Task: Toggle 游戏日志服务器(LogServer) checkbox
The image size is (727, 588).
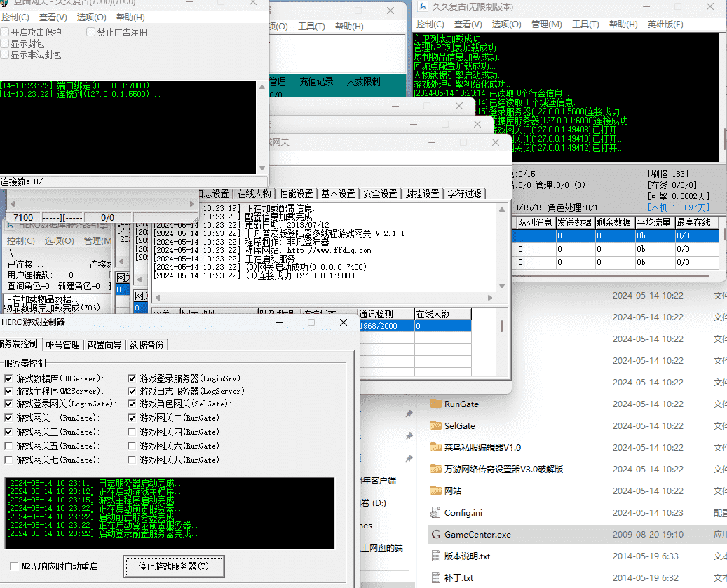Action: pyautogui.click(x=132, y=391)
